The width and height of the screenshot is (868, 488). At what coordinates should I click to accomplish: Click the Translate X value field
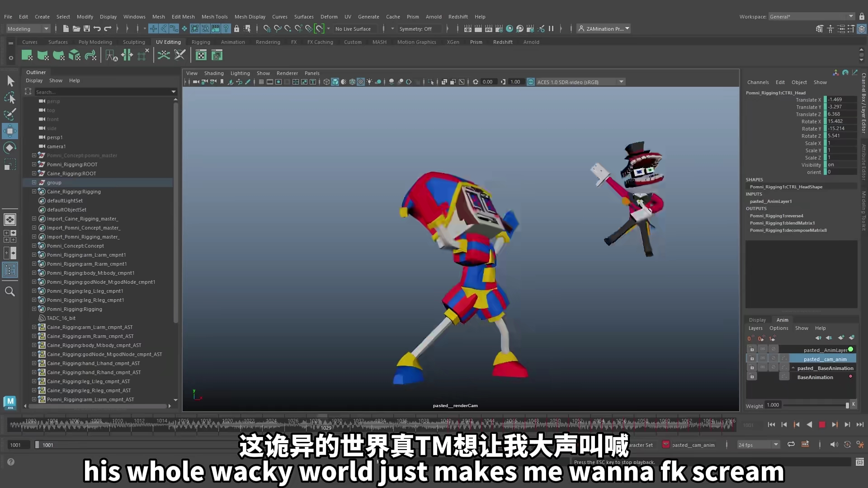[842, 99]
